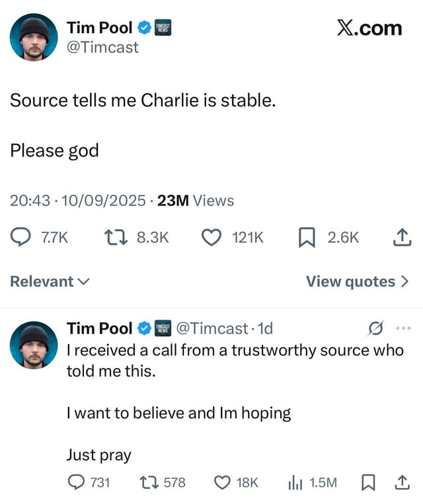Like the main post with 121K likes
Screen dimensions: 423x504
pos(211,238)
